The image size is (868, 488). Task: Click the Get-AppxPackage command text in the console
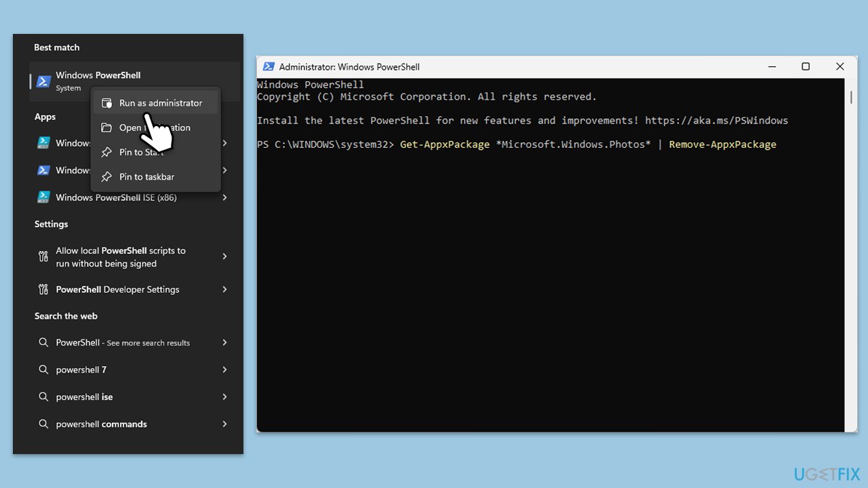tap(445, 144)
